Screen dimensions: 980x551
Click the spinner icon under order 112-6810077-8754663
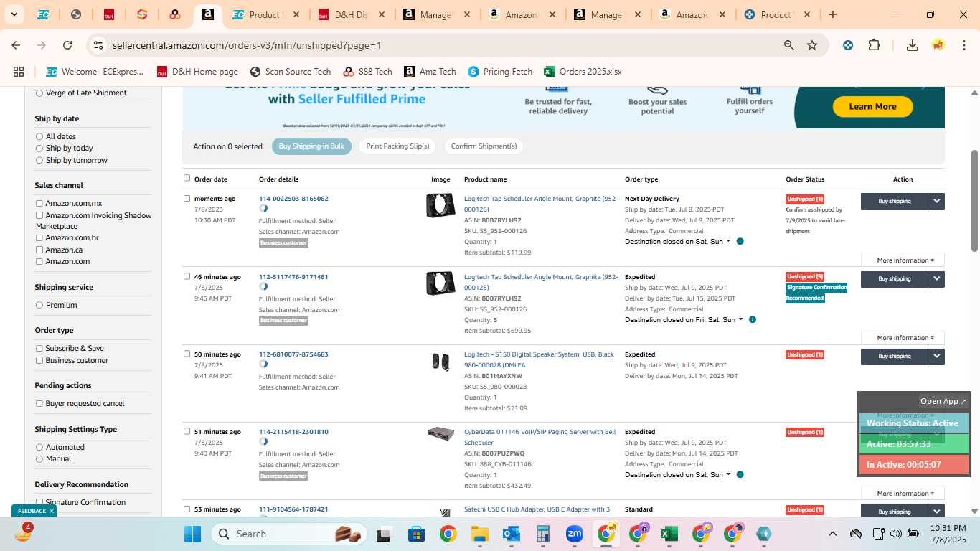tap(263, 364)
